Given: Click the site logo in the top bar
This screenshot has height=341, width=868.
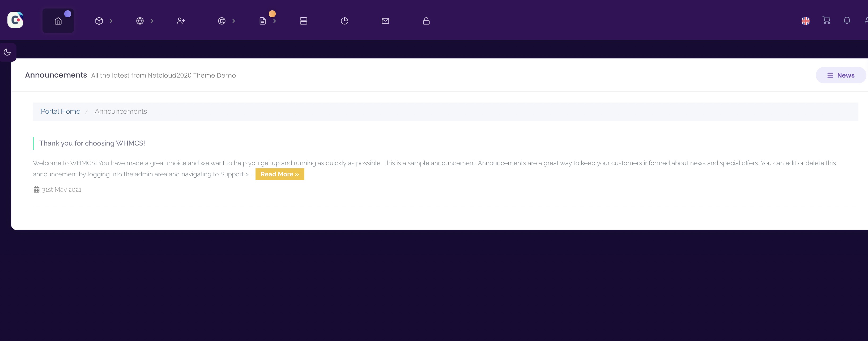Looking at the screenshot, I should pos(15,20).
